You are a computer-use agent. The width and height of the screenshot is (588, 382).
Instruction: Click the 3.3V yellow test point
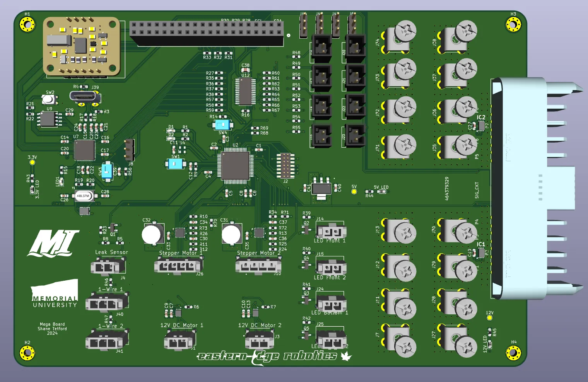(x=32, y=162)
